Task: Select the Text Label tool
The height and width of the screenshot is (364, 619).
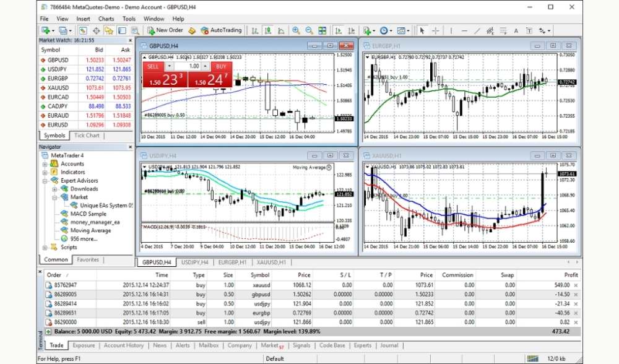Action: coord(529,30)
